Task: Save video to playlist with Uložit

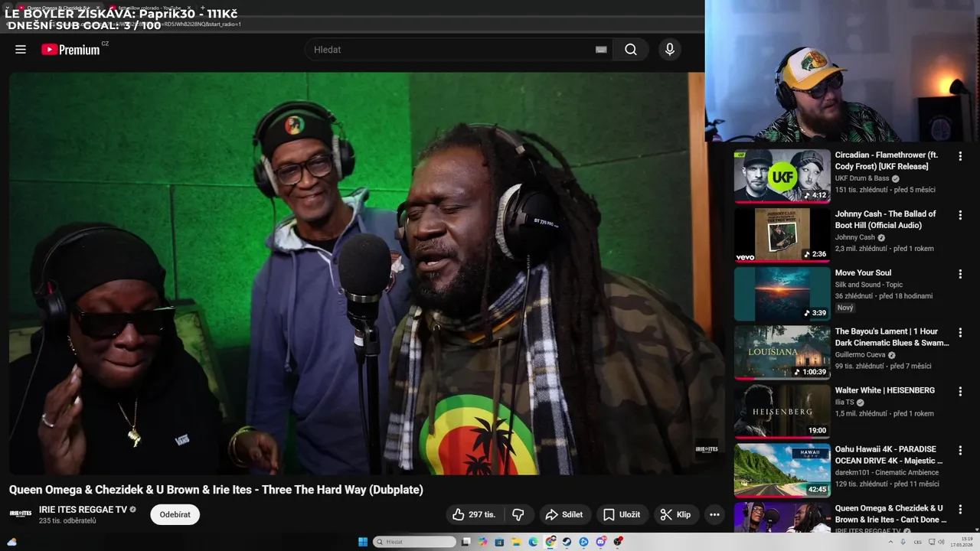Action: tap(621, 515)
